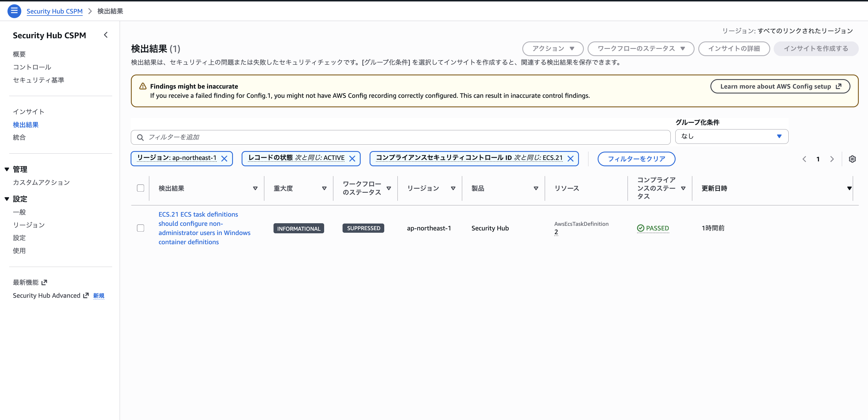Select all findings header checkbox

click(x=141, y=188)
